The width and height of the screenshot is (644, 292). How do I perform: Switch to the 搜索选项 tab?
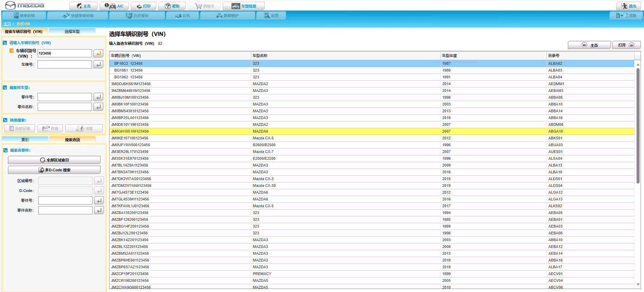[73, 140]
